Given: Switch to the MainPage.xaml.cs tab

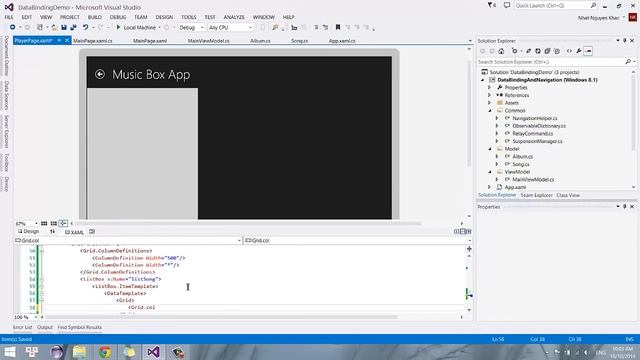Looking at the screenshot, I should click(x=93, y=41).
